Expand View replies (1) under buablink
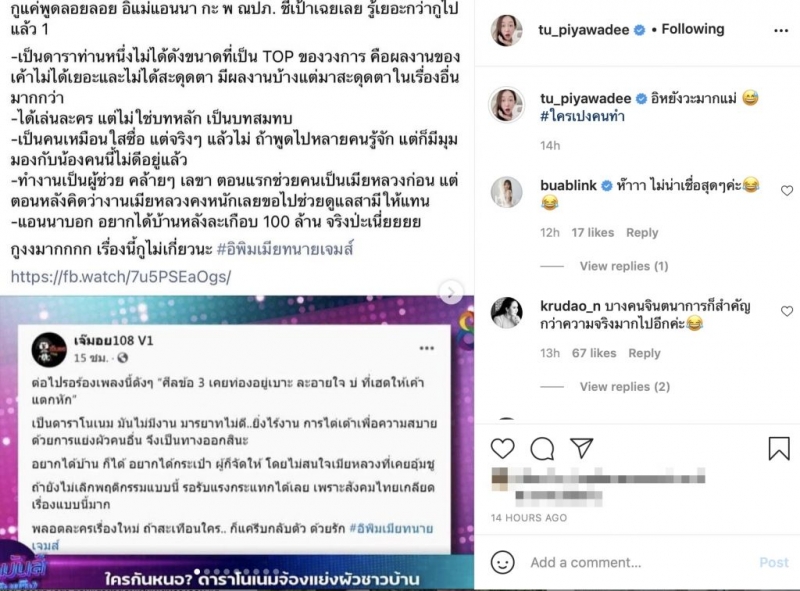Viewport: 800px width, 591px height. 623,266
